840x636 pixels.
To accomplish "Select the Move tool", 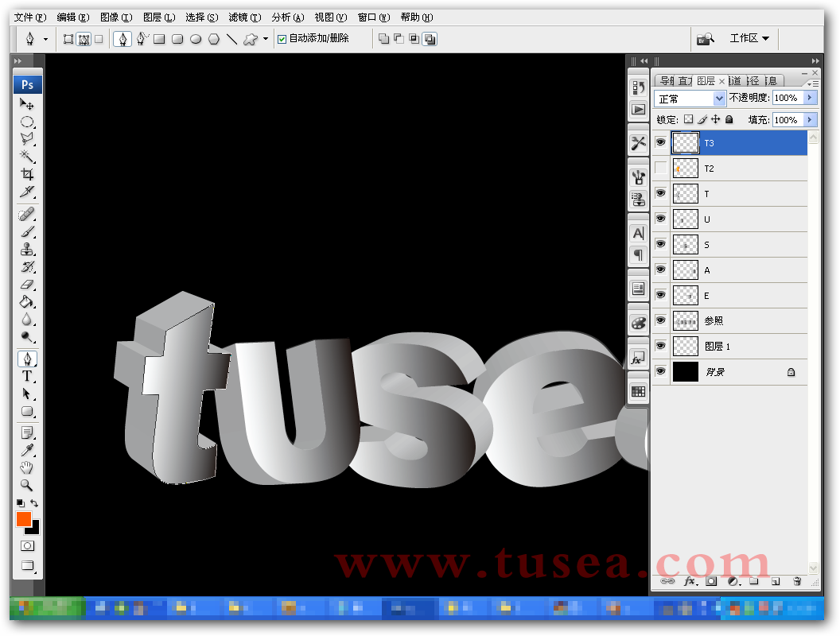I will (x=27, y=104).
